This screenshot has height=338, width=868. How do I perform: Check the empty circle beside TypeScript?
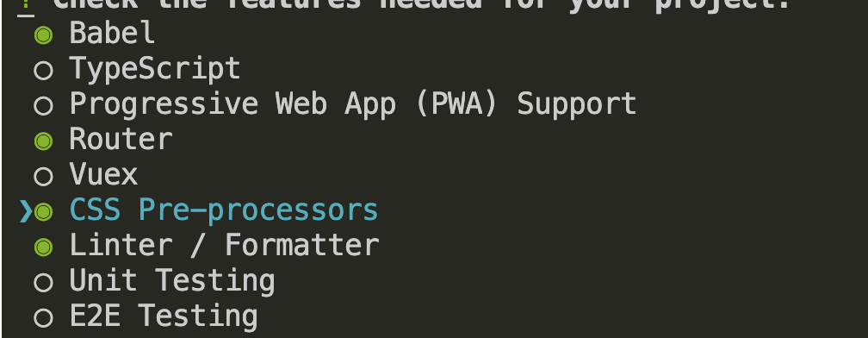43,71
